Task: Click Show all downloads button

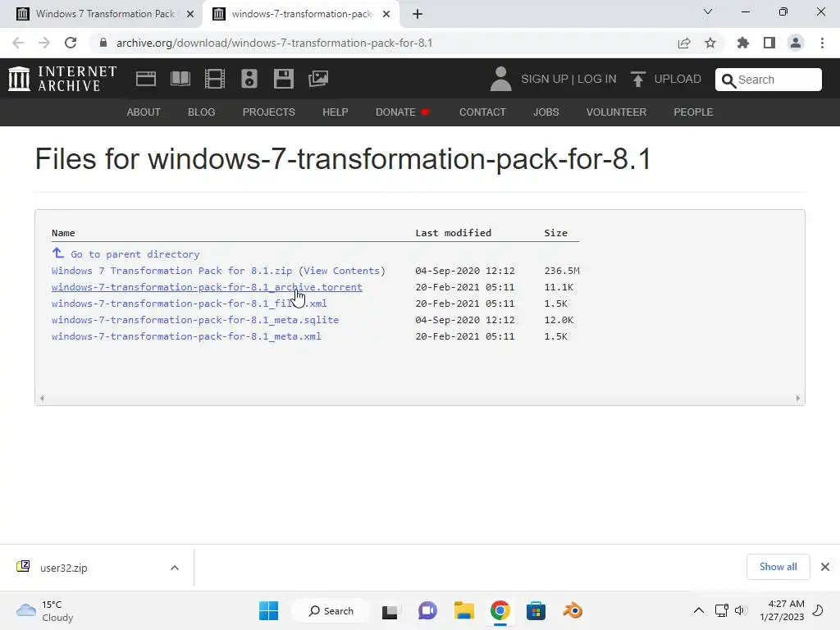Action: tap(778, 567)
